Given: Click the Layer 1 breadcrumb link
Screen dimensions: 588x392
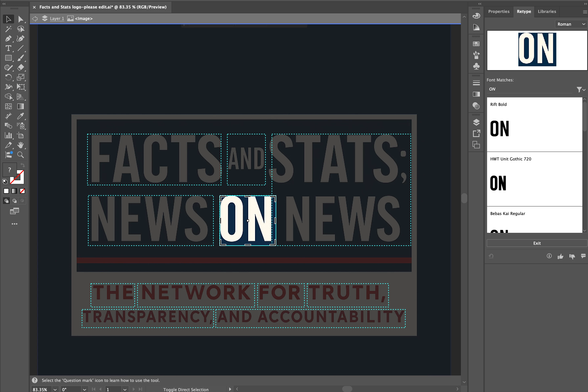Looking at the screenshot, I should tap(57, 19).
